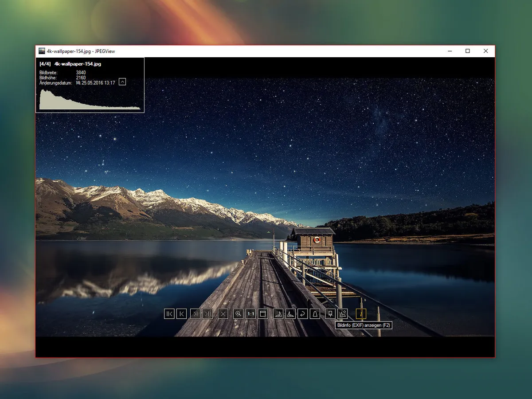
Task: Select the free rotation curved arrow tool
Action: point(302,314)
